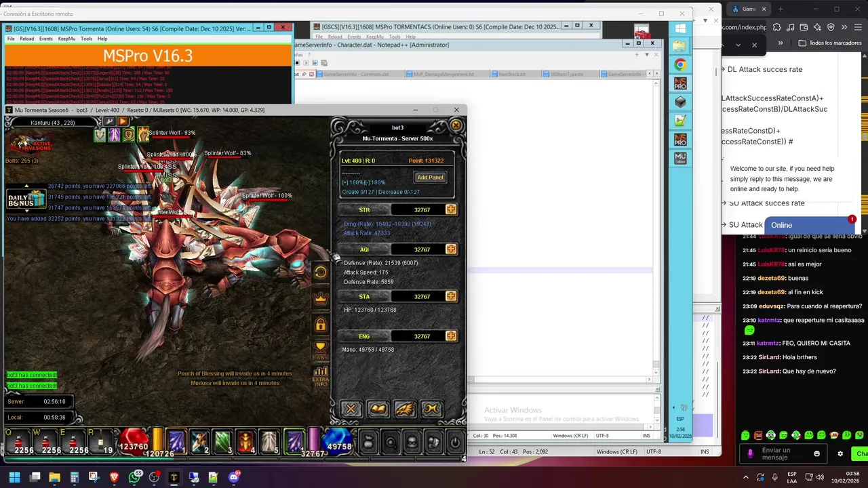Screen dimensions: 868x488
Task: Click the power button in the game bottom bar
Action: click(x=455, y=443)
